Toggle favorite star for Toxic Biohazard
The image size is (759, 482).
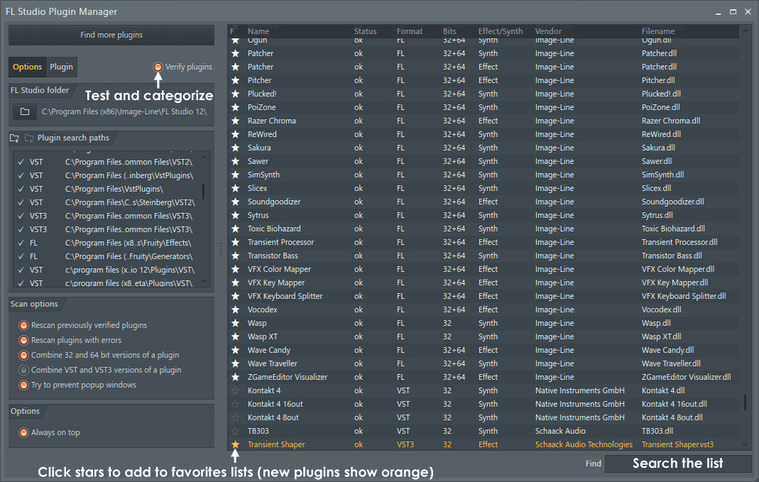tap(235, 229)
